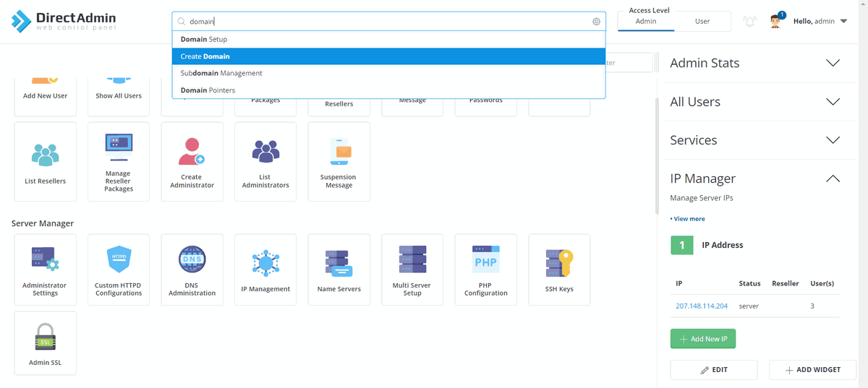Open the List Administrators tile
The height and width of the screenshot is (388, 868).
pos(265,162)
